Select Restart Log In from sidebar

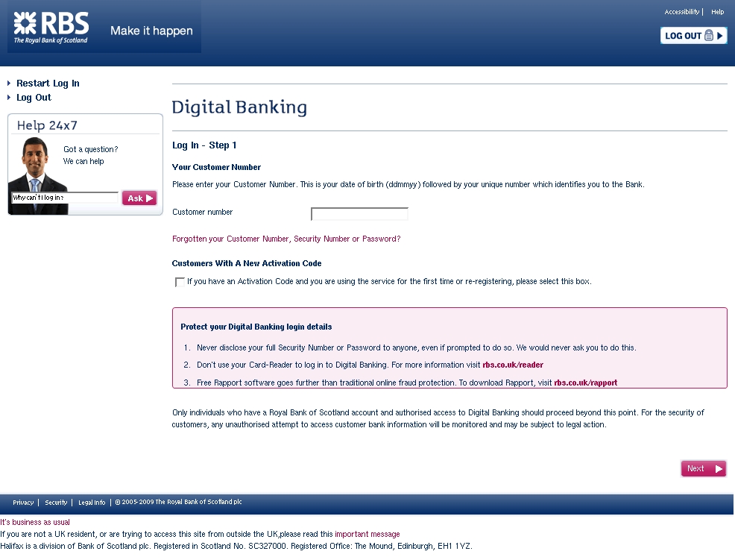[48, 84]
